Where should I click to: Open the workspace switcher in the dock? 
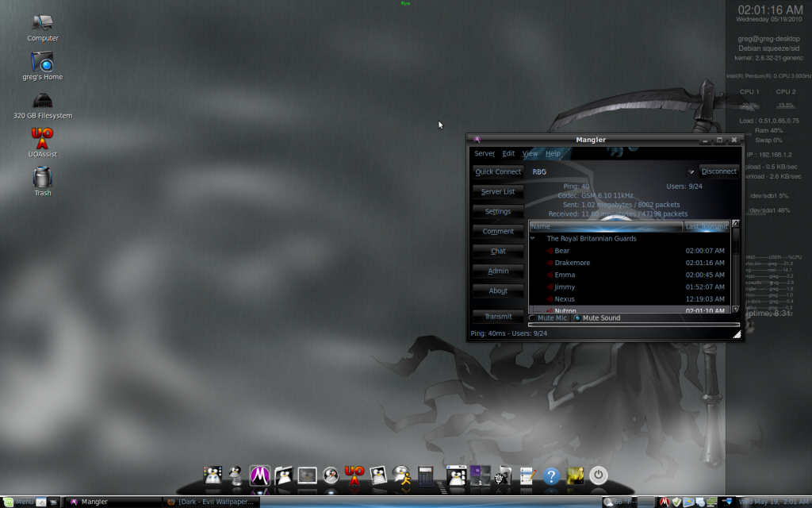tap(480, 475)
